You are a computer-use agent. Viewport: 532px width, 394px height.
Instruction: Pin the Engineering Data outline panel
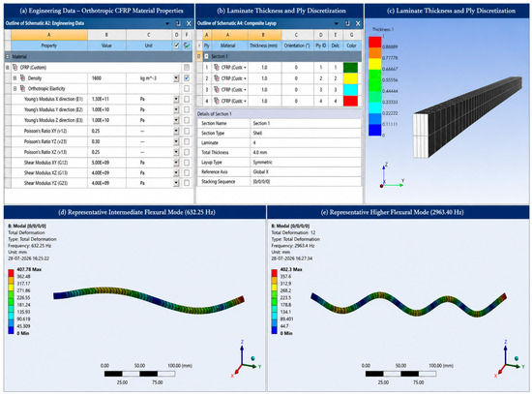pyautogui.click(x=179, y=23)
